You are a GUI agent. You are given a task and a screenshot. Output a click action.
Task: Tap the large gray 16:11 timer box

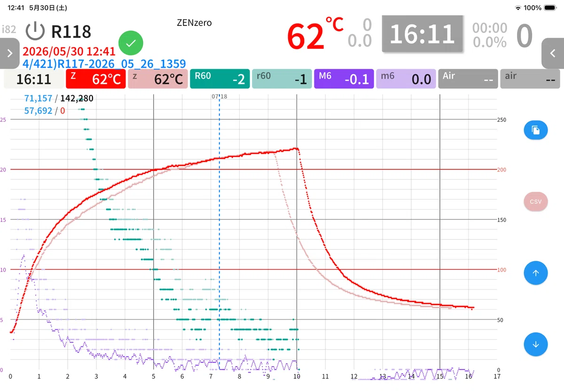pos(422,34)
